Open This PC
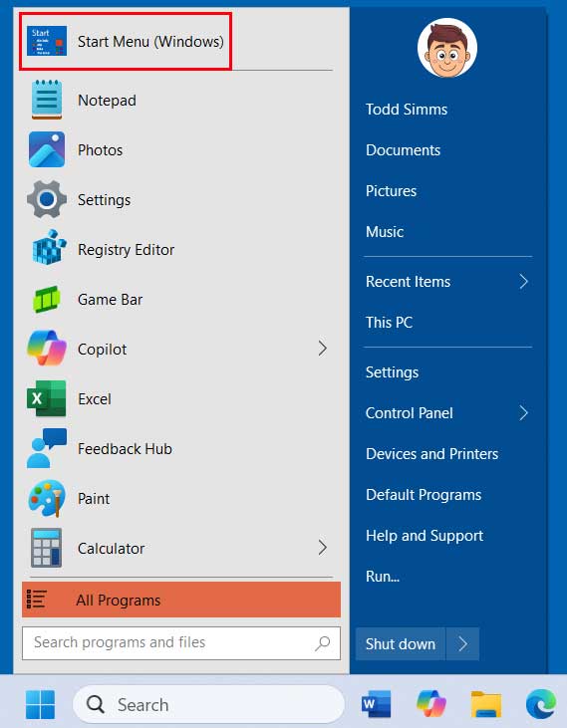Image resolution: width=567 pixels, height=728 pixels. pos(390,323)
